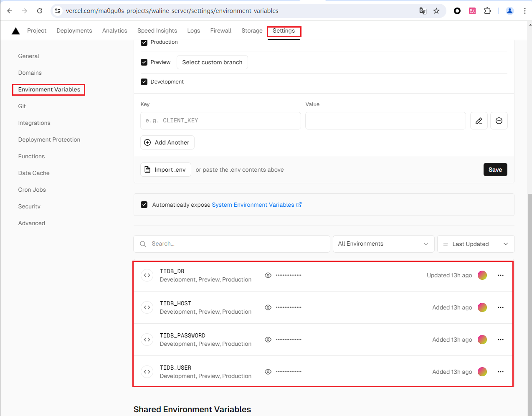This screenshot has width=532, height=416.
Task: Open the Settings tab
Action: [x=284, y=30]
